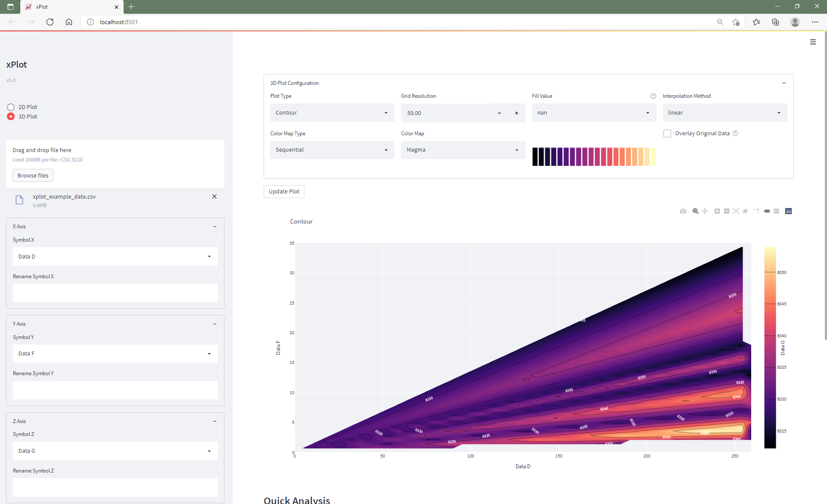The height and width of the screenshot is (504, 827).
Task: Add this page to favorites
Action: (736, 22)
